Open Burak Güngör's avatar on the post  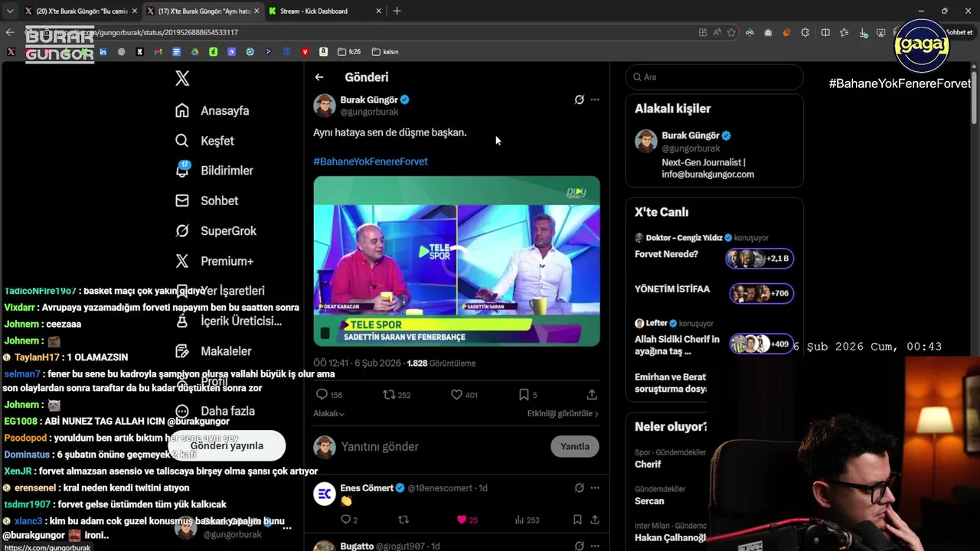325,106
